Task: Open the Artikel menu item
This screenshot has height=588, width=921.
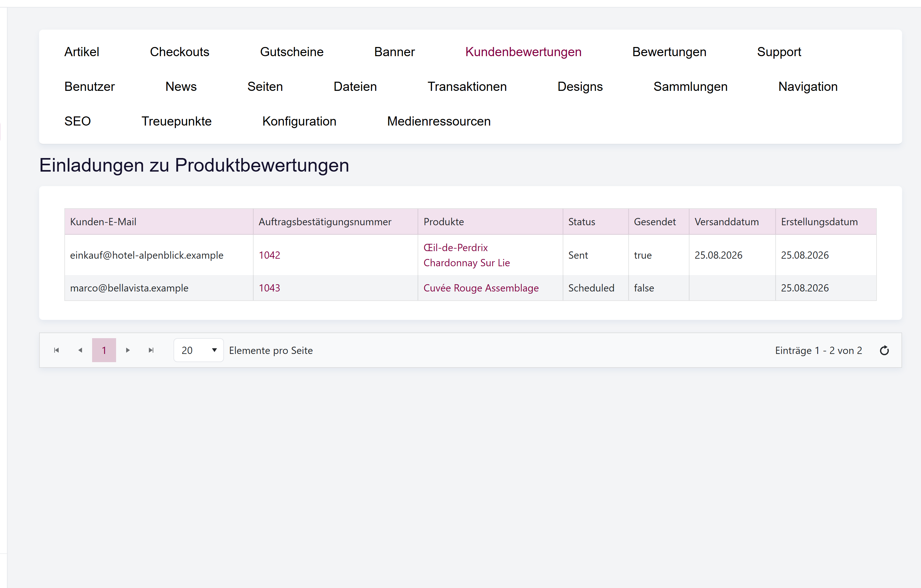Action: coord(82,52)
